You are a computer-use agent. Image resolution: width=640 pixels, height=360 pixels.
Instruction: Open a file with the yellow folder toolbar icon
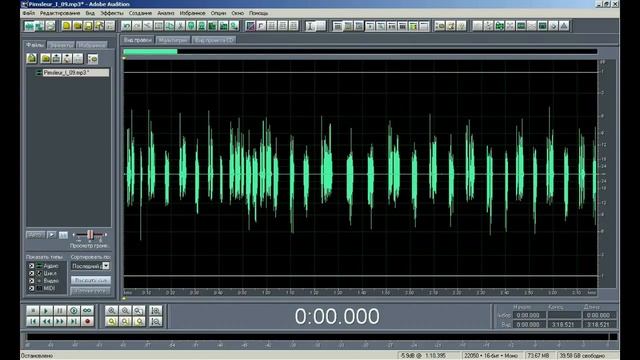point(77,27)
